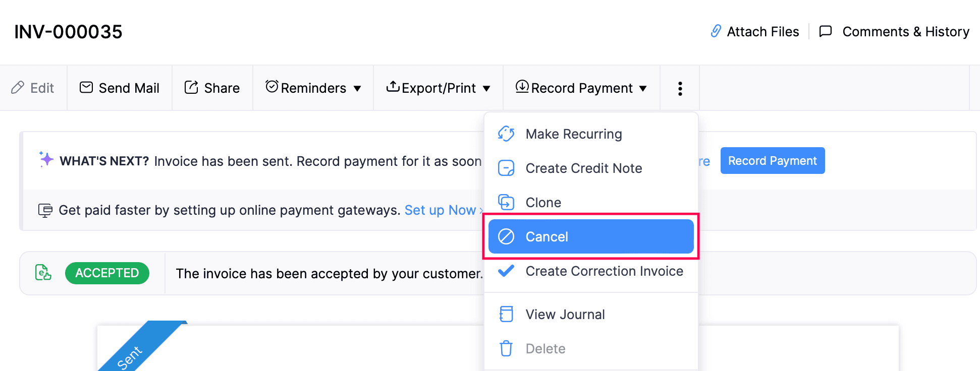Open the three-dot more actions menu

click(x=680, y=88)
